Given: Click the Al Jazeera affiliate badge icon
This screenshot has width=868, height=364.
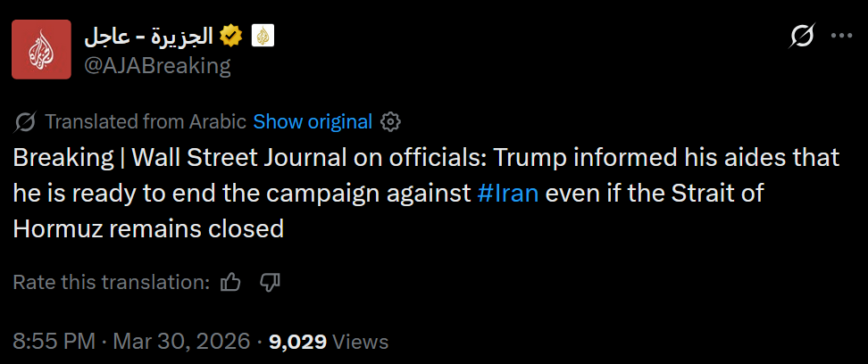Looking at the screenshot, I should click(x=263, y=36).
